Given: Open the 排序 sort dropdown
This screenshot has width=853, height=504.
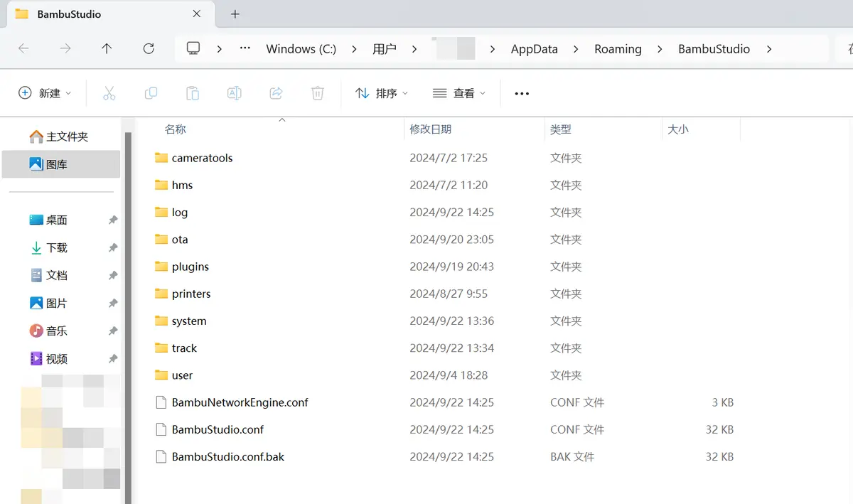Looking at the screenshot, I should 382,93.
